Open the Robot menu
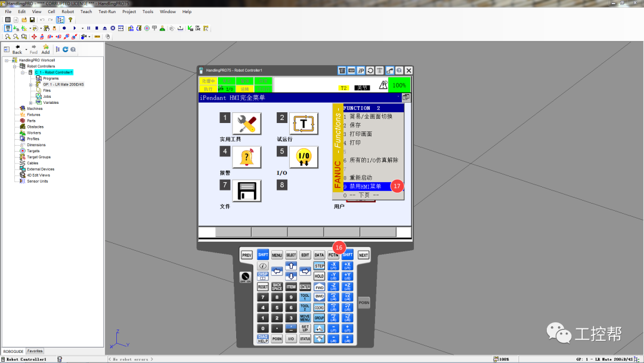Screen dimensions: 644x363 (68, 11)
